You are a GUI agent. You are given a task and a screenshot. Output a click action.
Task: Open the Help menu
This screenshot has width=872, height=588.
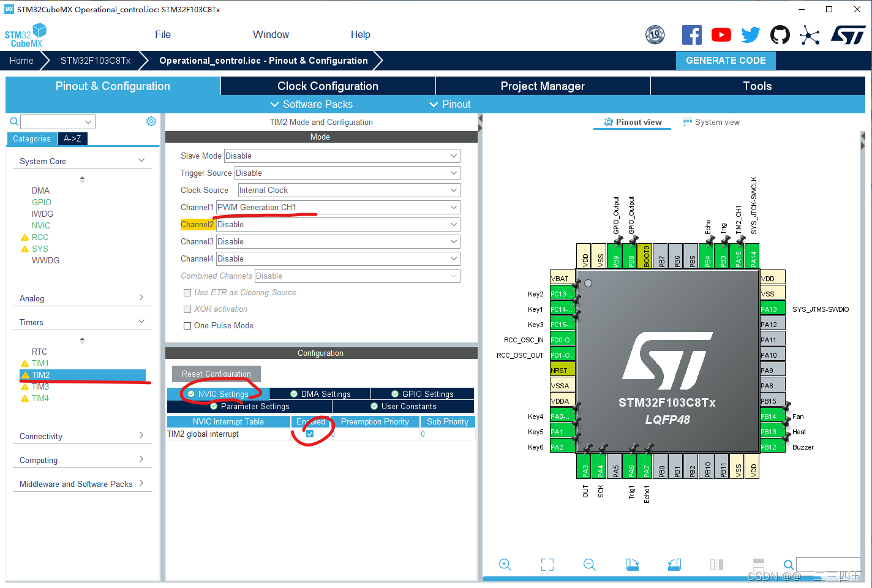coord(360,35)
